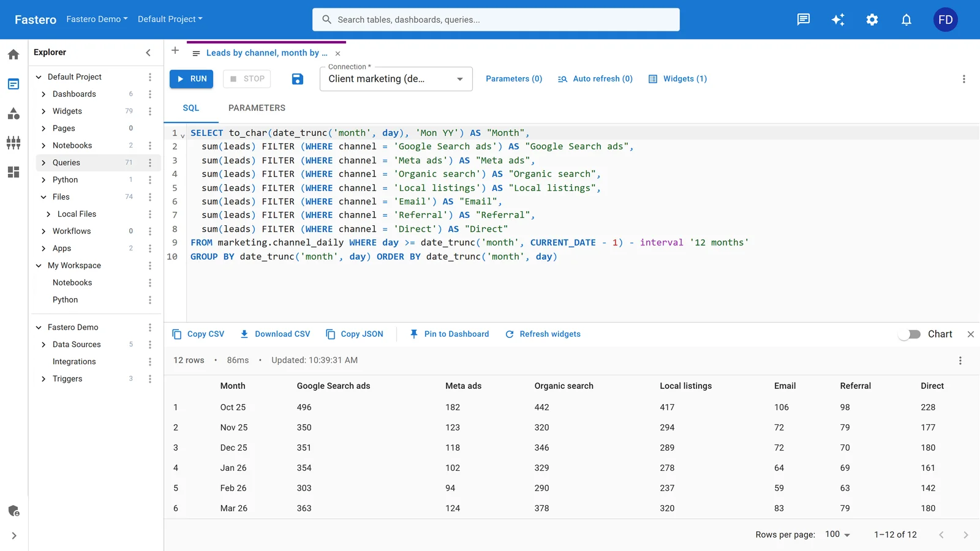Open the Connection Client marketing dropdown

(x=396, y=79)
